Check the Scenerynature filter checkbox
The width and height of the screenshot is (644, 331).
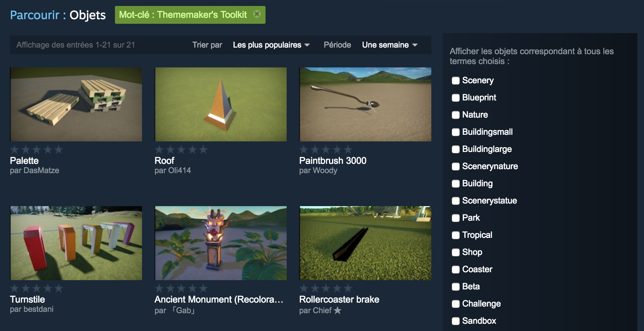455,166
